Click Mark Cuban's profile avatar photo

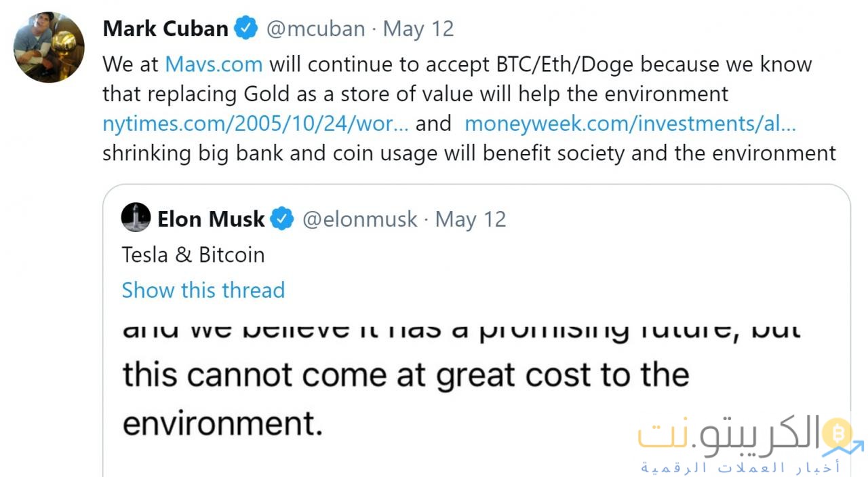pos(49,47)
